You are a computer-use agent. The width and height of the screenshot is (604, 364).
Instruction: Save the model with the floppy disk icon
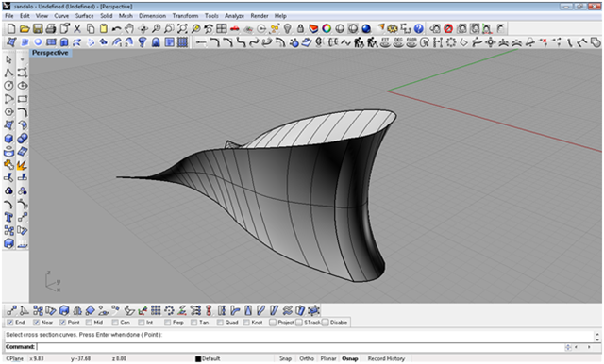click(x=38, y=29)
